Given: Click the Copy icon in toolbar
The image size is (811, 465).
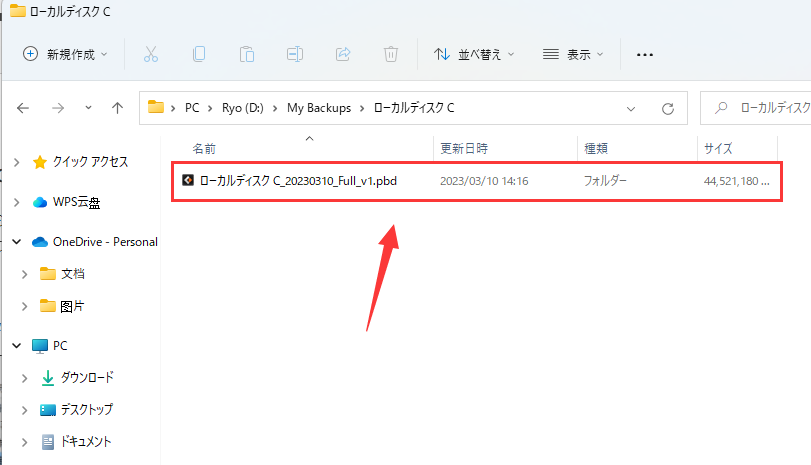Looking at the screenshot, I should coord(199,54).
